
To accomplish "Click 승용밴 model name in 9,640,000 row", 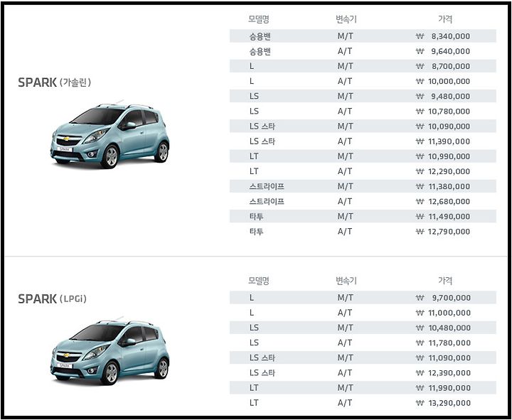I will 260,51.
